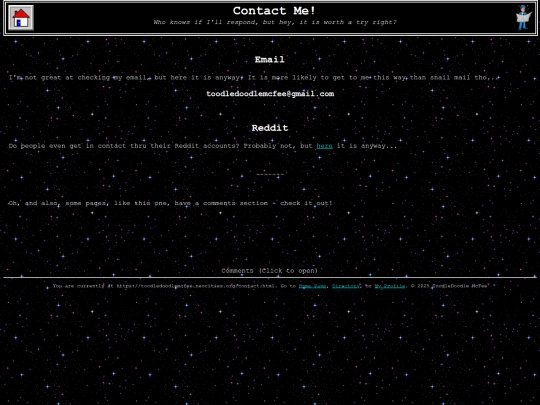Click the toodledoodlemcfee@gmail.com email address
The height and width of the screenshot is (405, 540).
pyautogui.click(x=270, y=94)
